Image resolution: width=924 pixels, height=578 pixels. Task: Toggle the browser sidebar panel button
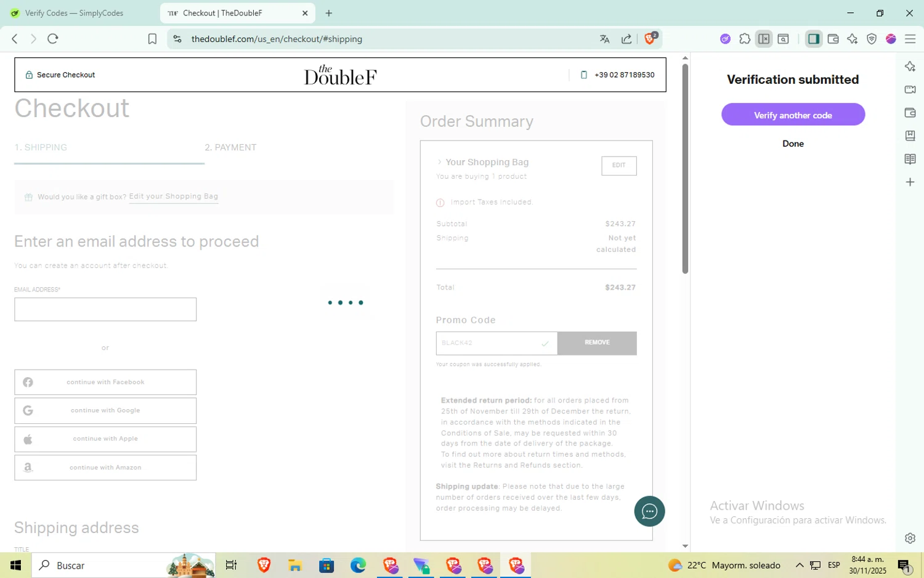[x=814, y=39]
